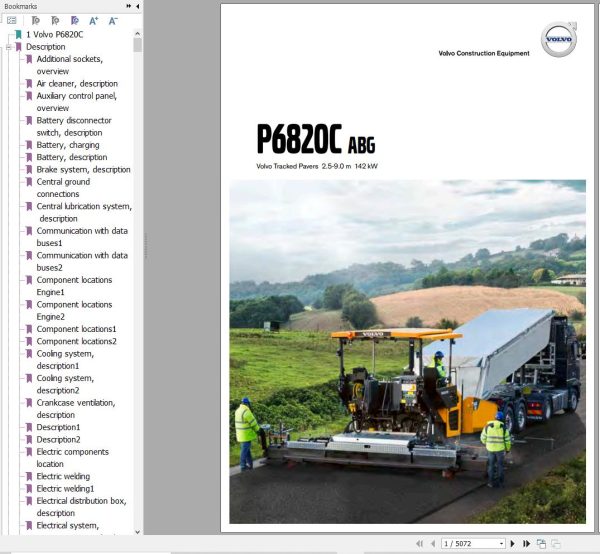Open Component locations2 bookmark
The width and height of the screenshot is (600, 554).
coord(76,341)
